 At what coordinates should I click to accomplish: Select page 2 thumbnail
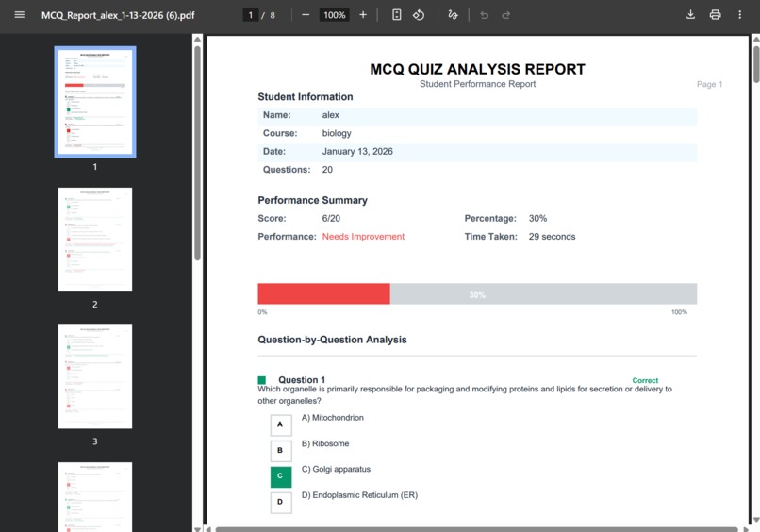point(95,240)
